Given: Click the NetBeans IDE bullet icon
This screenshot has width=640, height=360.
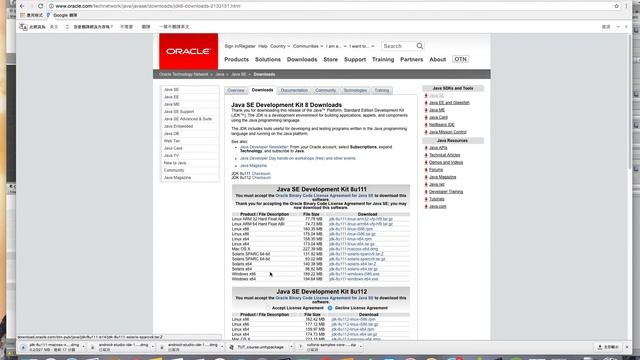Looking at the screenshot, I should (426, 125).
